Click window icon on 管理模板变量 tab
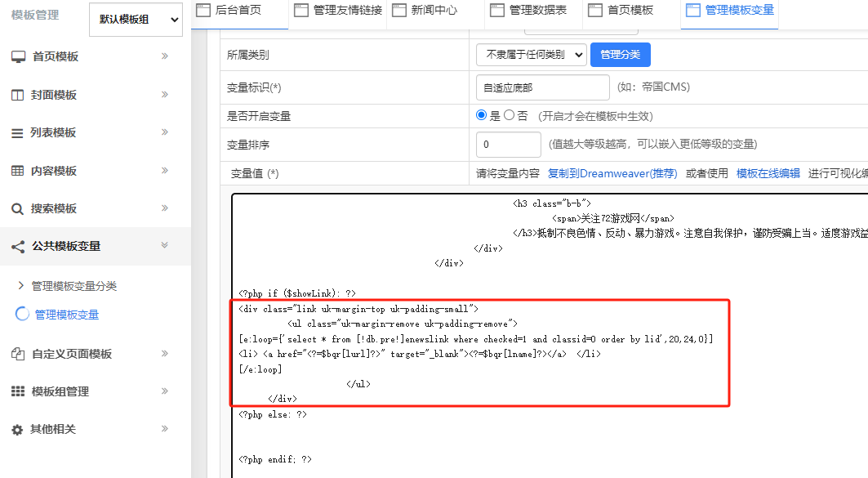 click(693, 10)
